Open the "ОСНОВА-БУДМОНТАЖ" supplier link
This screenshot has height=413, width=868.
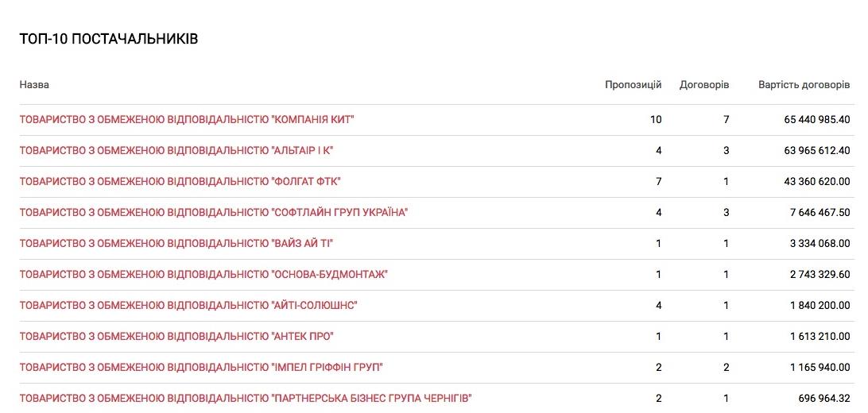(x=203, y=275)
